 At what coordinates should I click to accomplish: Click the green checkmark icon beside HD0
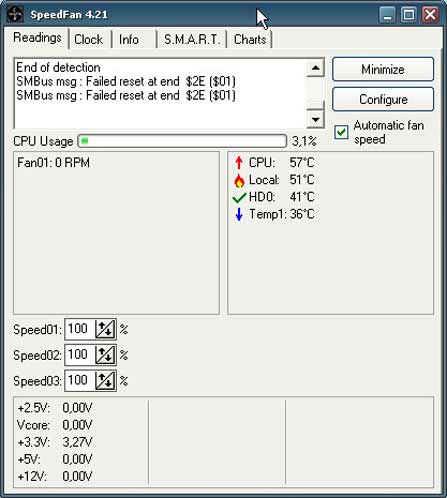click(239, 198)
